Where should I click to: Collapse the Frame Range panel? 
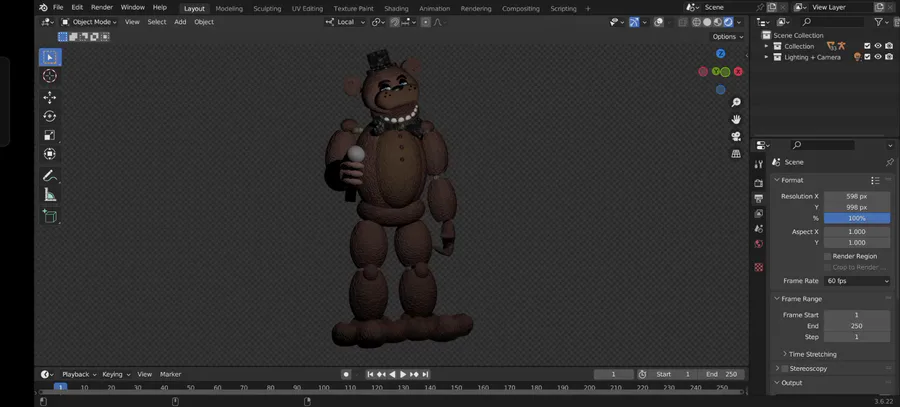tap(777, 299)
